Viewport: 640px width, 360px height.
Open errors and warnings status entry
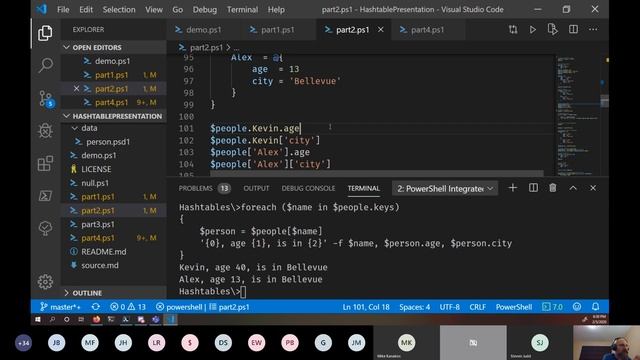pyautogui.click(x=128, y=307)
